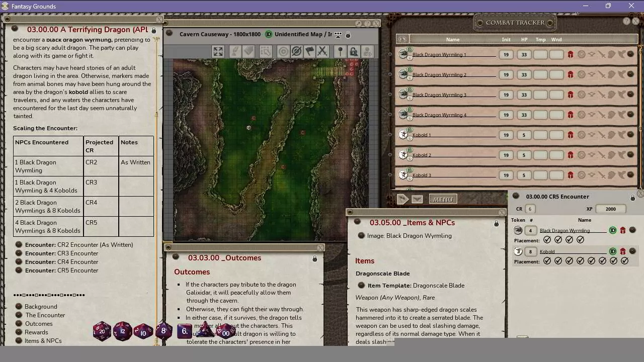Click the Kobold 2 token portrait in tracker
This screenshot has height=362, width=644.
click(x=403, y=154)
